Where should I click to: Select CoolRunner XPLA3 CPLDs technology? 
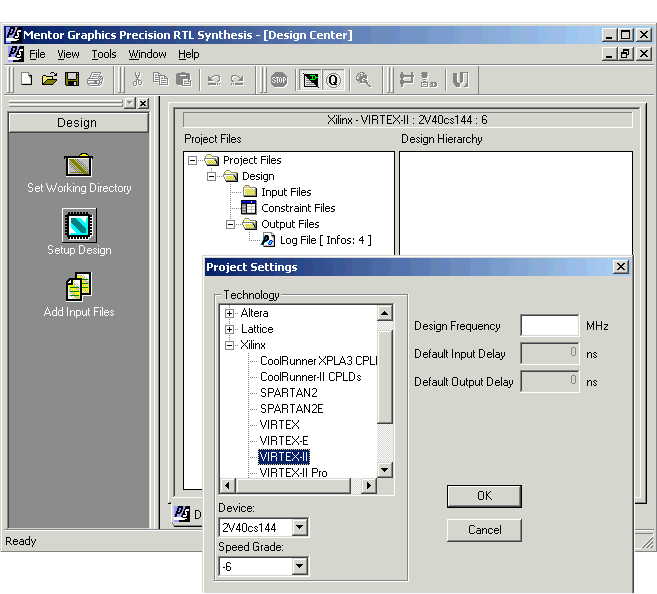tap(318, 361)
